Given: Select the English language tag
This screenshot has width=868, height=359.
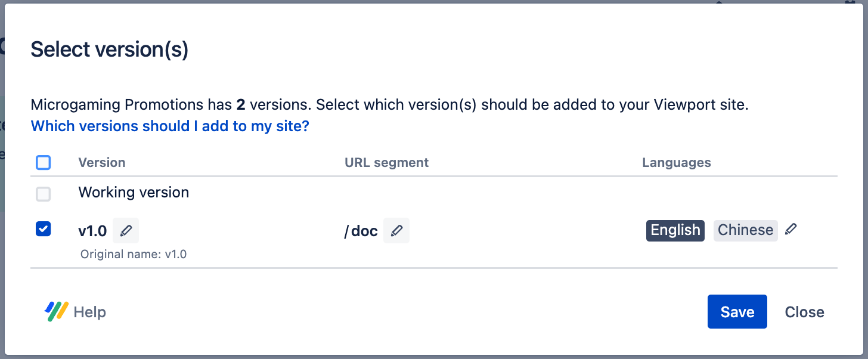Looking at the screenshot, I should (675, 230).
